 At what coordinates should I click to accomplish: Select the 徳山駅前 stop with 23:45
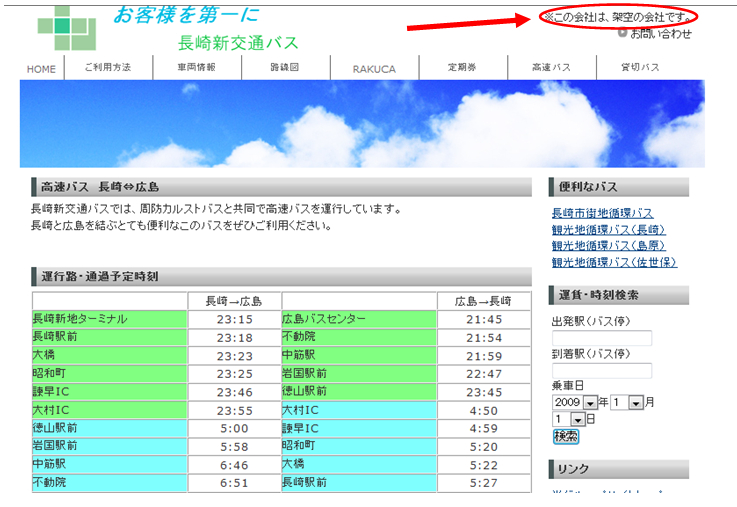coord(359,392)
